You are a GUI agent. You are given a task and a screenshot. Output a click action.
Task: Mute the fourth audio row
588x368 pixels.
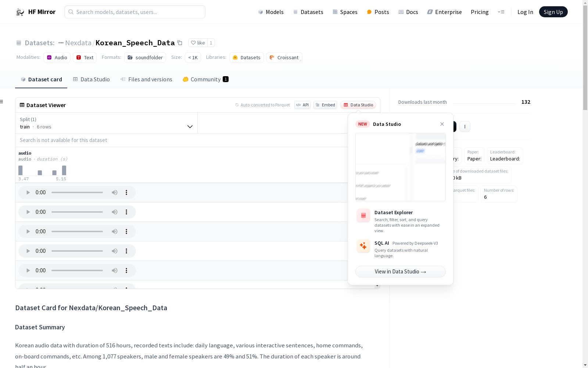point(115,251)
